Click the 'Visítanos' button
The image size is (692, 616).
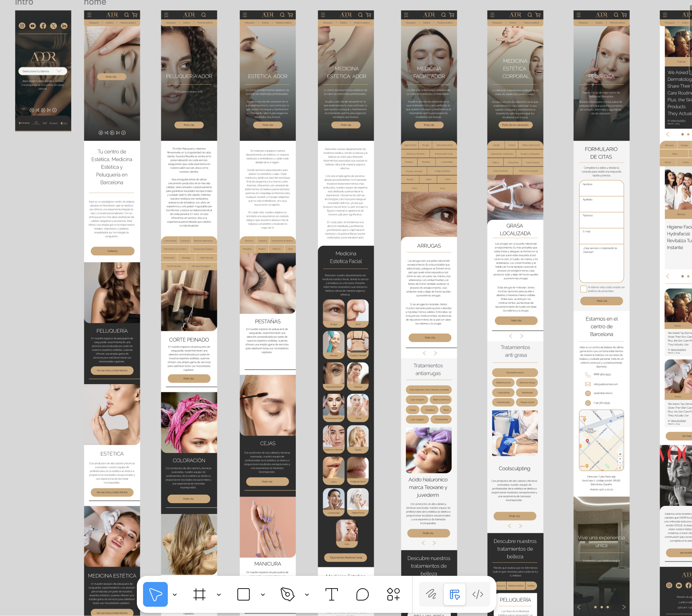[112, 251]
